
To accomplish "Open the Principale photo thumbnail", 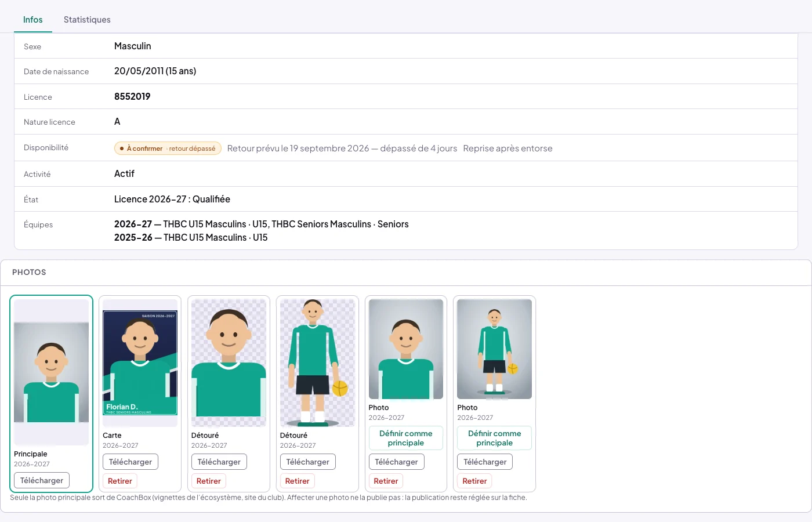I will coord(51,372).
